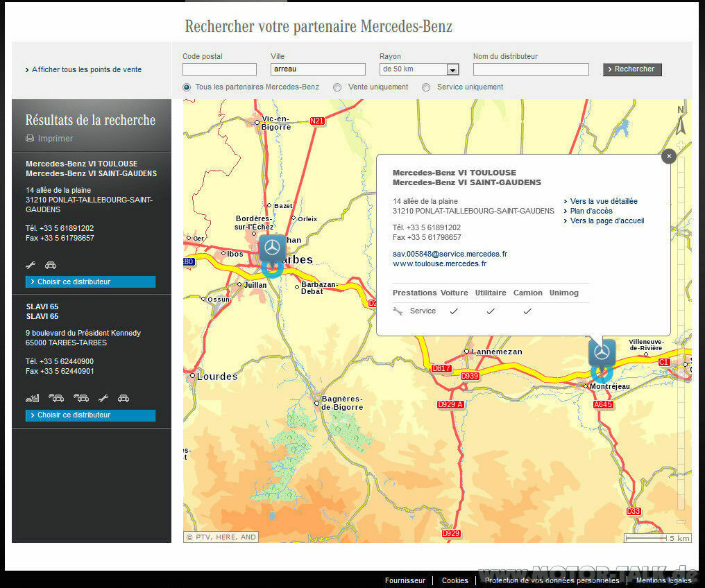Click the 'Utilitaire' column header in popup
The width and height of the screenshot is (705, 588).
click(491, 293)
